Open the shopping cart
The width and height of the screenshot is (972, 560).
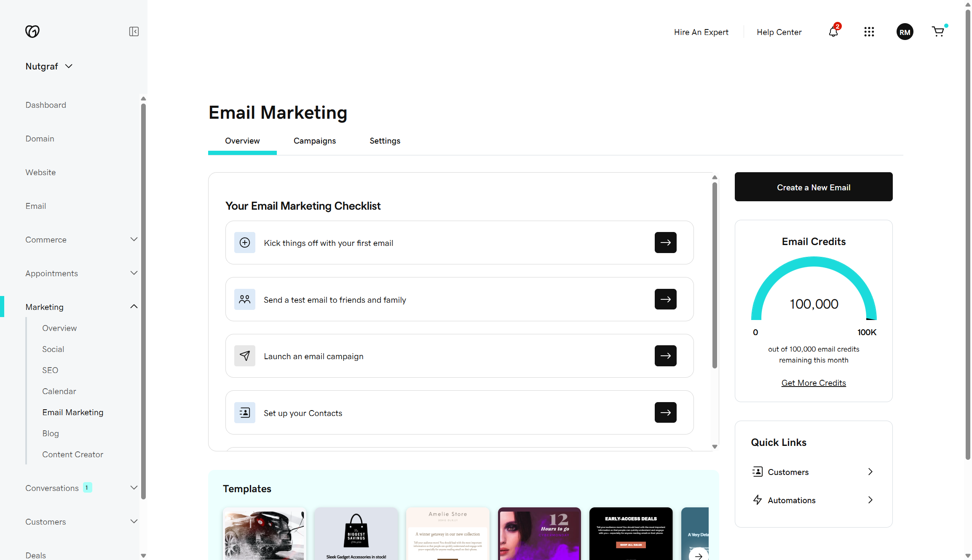938,32
